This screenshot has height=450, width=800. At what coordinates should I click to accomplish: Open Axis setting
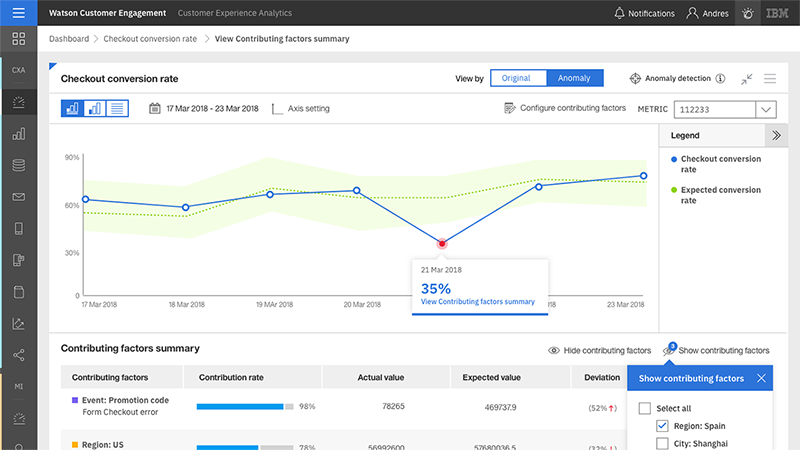301,109
